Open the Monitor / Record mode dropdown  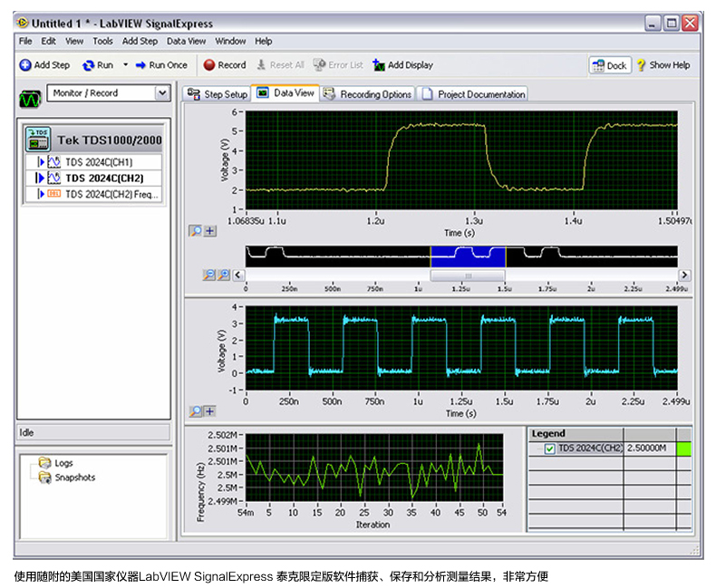[162, 93]
